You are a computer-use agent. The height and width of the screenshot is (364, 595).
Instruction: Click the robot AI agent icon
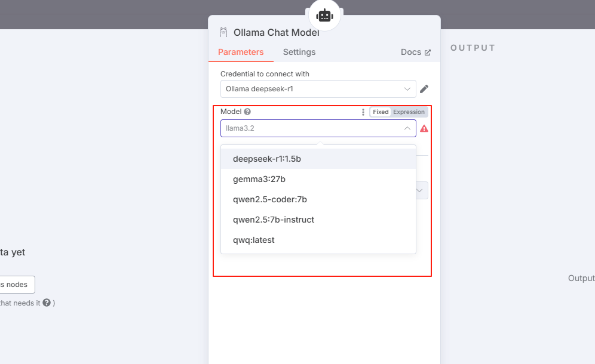tap(324, 16)
